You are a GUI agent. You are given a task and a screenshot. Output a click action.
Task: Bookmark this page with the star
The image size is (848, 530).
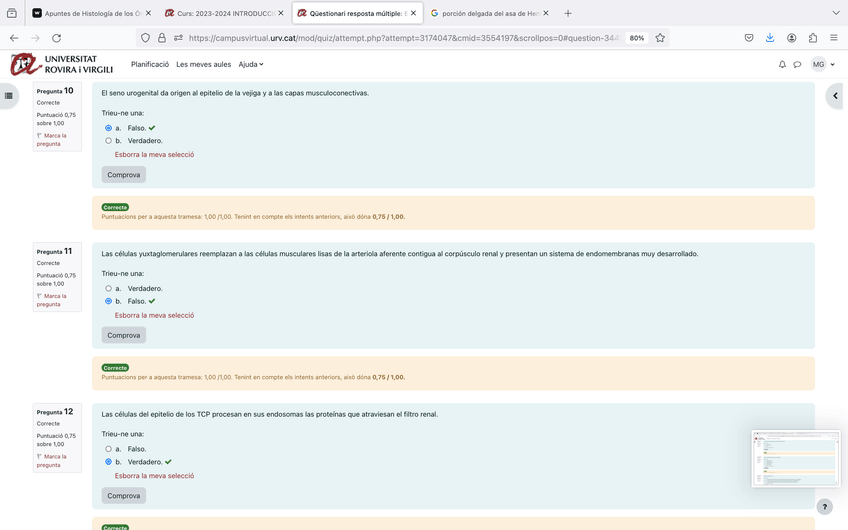tap(660, 38)
